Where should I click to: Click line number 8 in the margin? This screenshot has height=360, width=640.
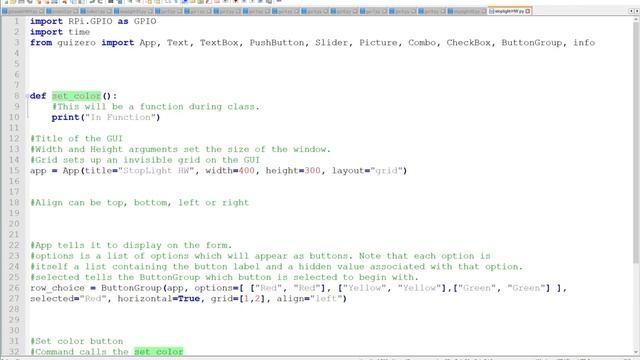pyautogui.click(x=16, y=96)
